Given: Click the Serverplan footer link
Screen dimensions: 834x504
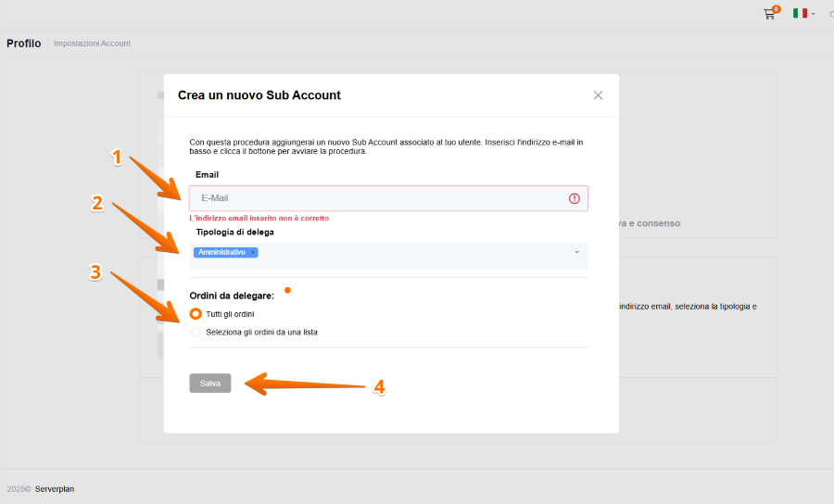Looking at the screenshot, I should click(55, 488).
